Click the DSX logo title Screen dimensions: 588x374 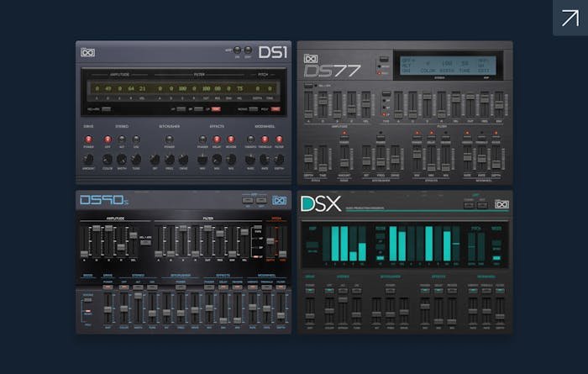320,204
